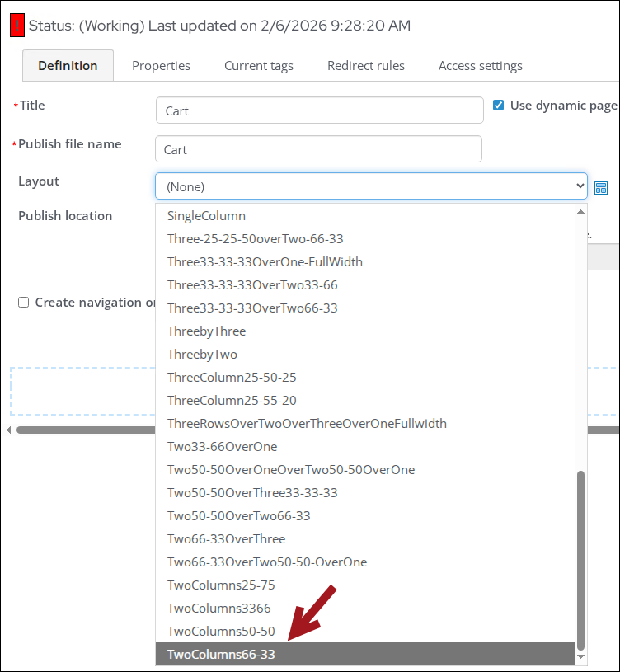
Task: Open the Current tags tab
Action: point(258,66)
